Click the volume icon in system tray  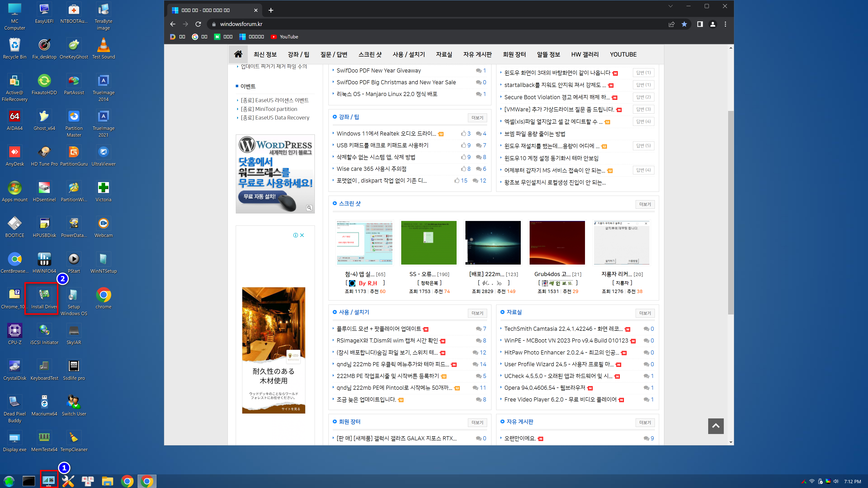[x=836, y=481]
